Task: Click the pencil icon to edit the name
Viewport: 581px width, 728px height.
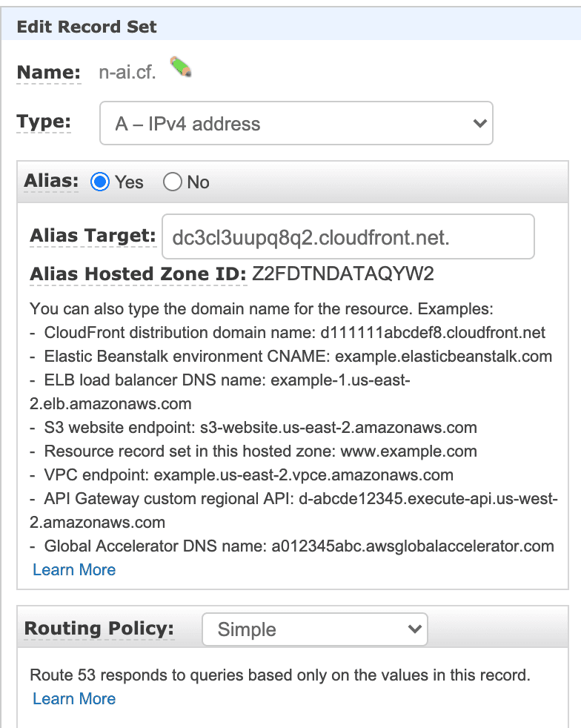Action: (181, 67)
